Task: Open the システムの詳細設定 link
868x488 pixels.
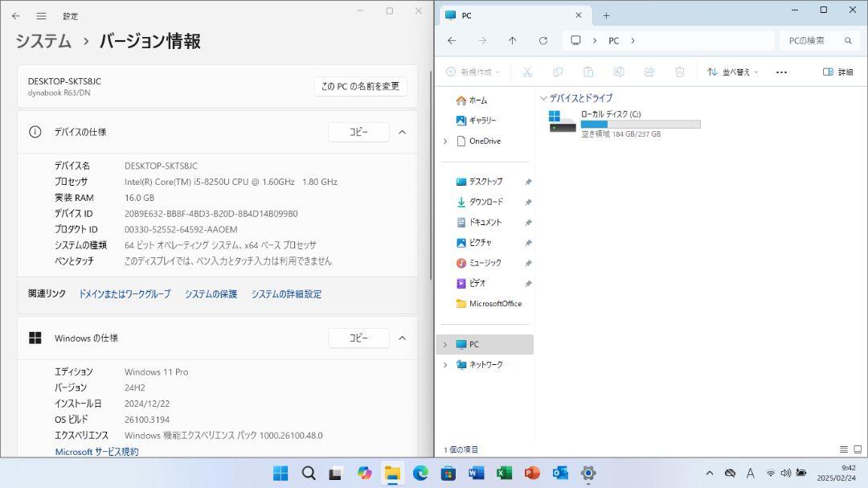Action: coord(286,294)
